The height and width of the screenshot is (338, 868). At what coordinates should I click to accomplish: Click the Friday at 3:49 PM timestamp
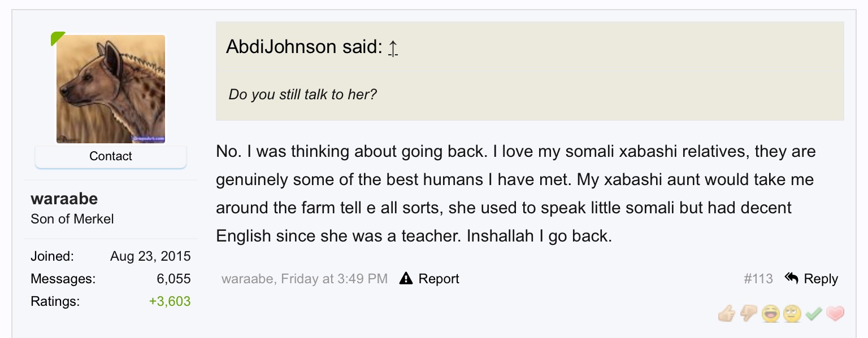[x=334, y=278]
